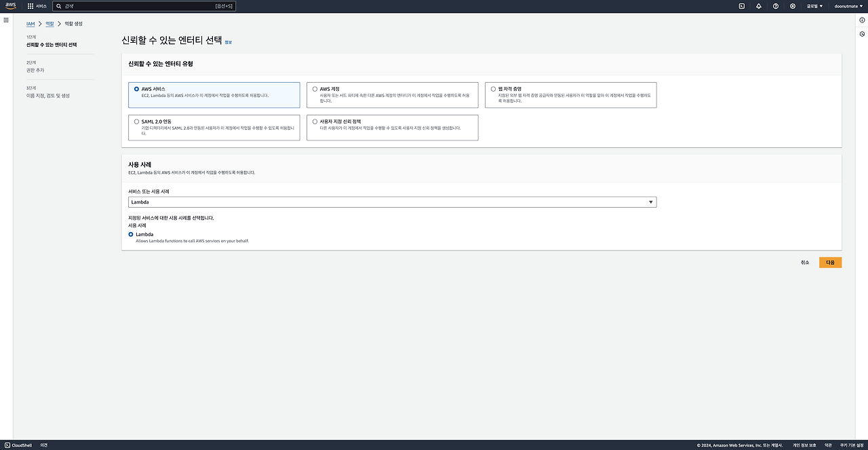This screenshot has height=450, width=868.
Task: Open the 쿠키 기본 설정 footer link
Action: pos(851,445)
